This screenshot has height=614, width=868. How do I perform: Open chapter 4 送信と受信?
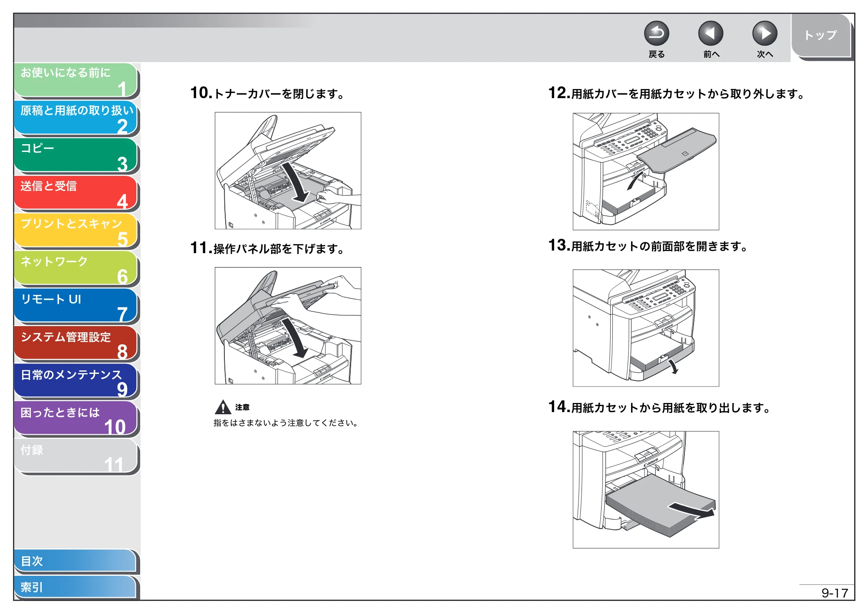tap(76, 193)
